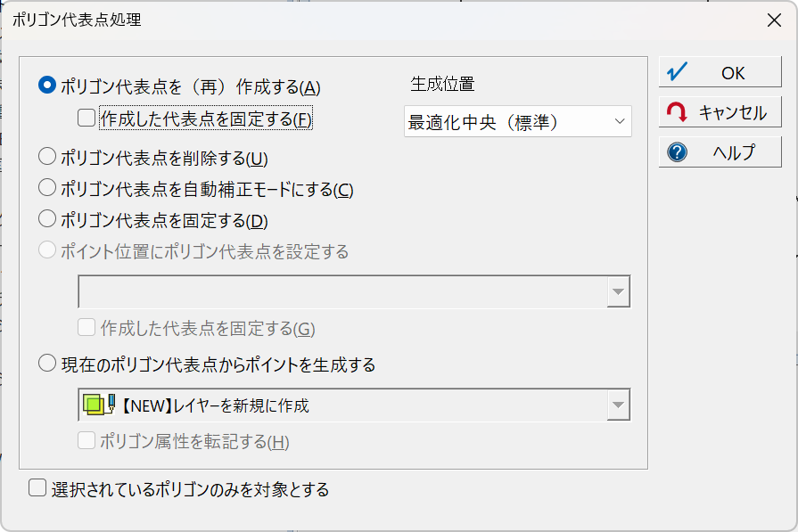Click the OK button text
The height and width of the screenshot is (532, 798).
click(733, 73)
